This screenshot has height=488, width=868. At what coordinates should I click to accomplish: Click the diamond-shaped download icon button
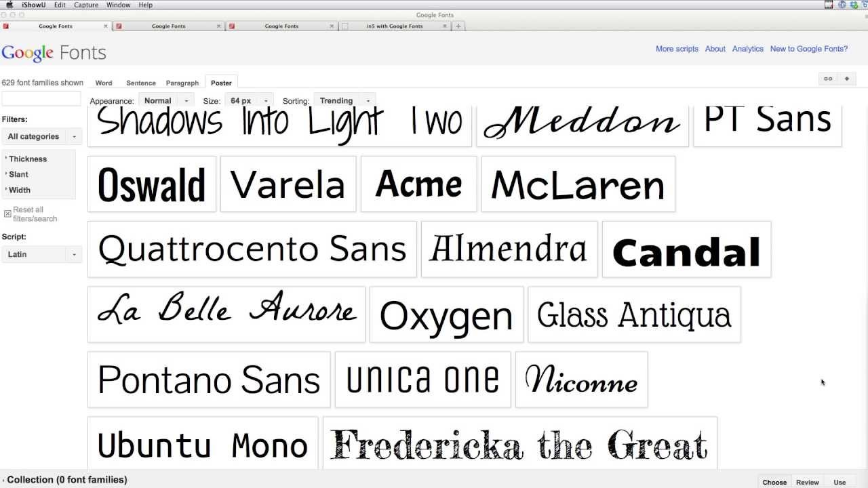click(x=846, y=79)
